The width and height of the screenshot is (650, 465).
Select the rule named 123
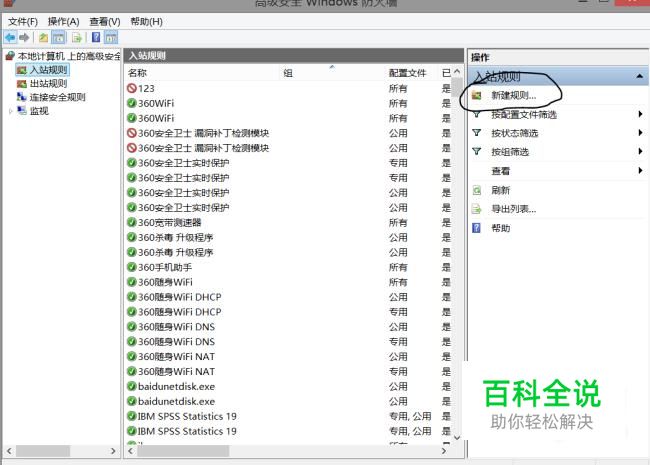tap(146, 88)
